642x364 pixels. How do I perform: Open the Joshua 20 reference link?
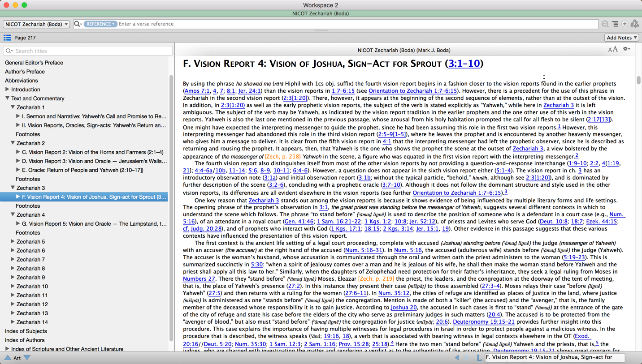(403, 308)
